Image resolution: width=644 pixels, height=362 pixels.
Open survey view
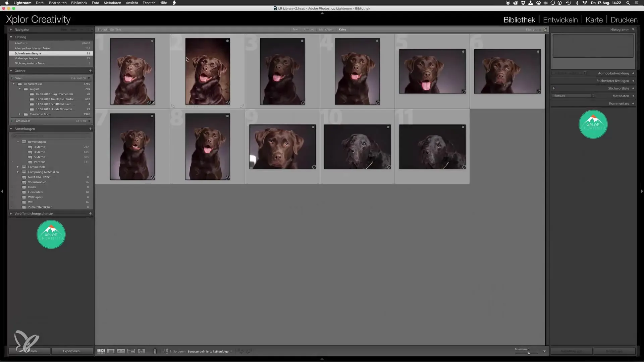click(131, 351)
